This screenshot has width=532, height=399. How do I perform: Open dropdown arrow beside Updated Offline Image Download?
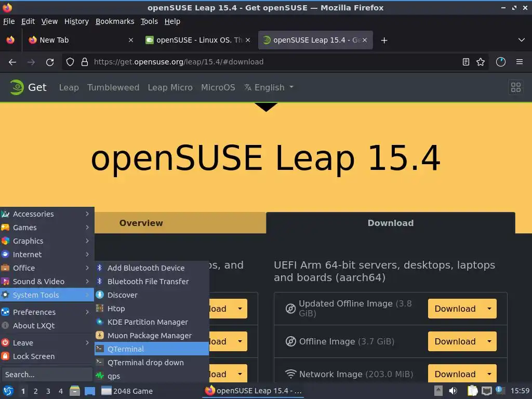coord(489,309)
